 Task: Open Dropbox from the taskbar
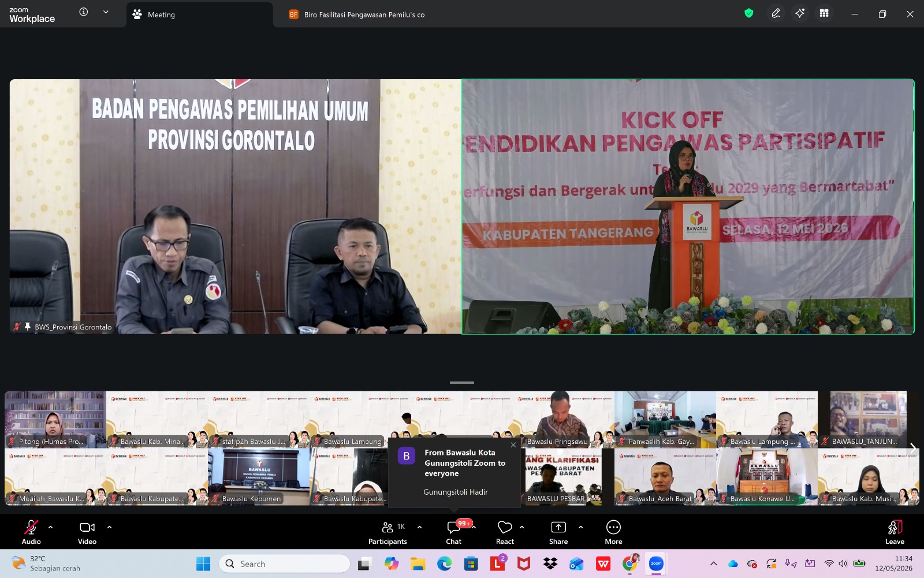pyautogui.click(x=550, y=564)
